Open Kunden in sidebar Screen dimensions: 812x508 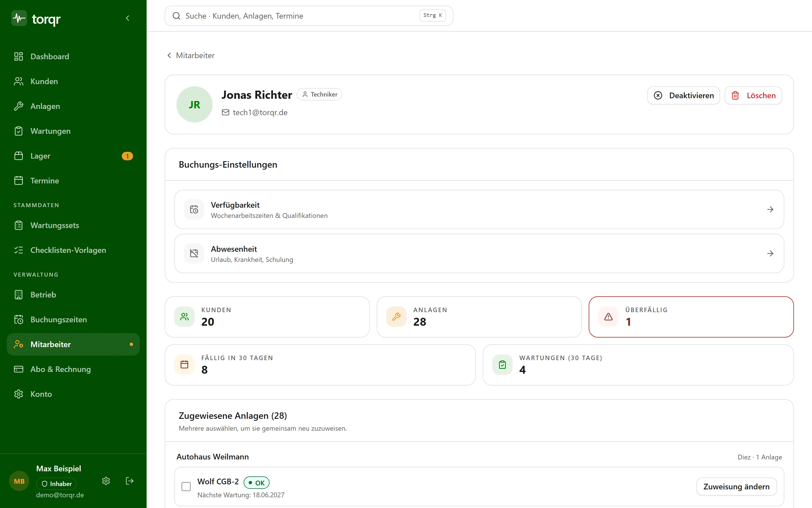(73, 81)
